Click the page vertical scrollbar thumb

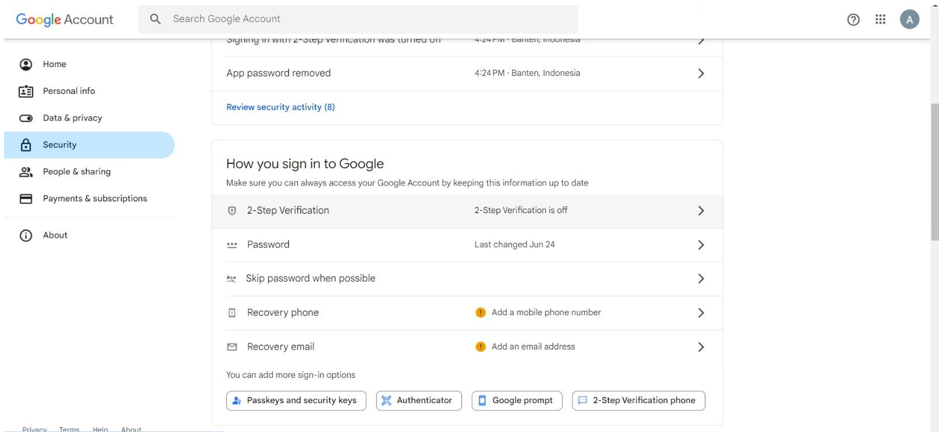tap(934, 171)
